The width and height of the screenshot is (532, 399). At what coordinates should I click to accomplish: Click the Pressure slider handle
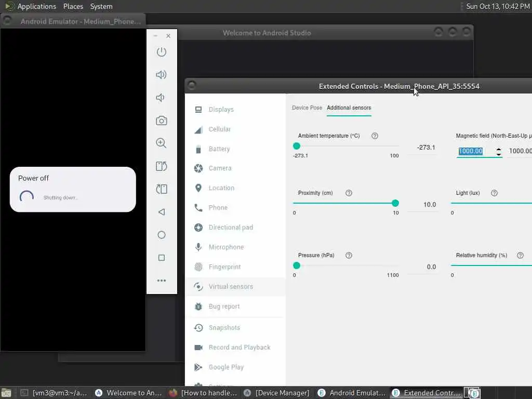(x=297, y=265)
